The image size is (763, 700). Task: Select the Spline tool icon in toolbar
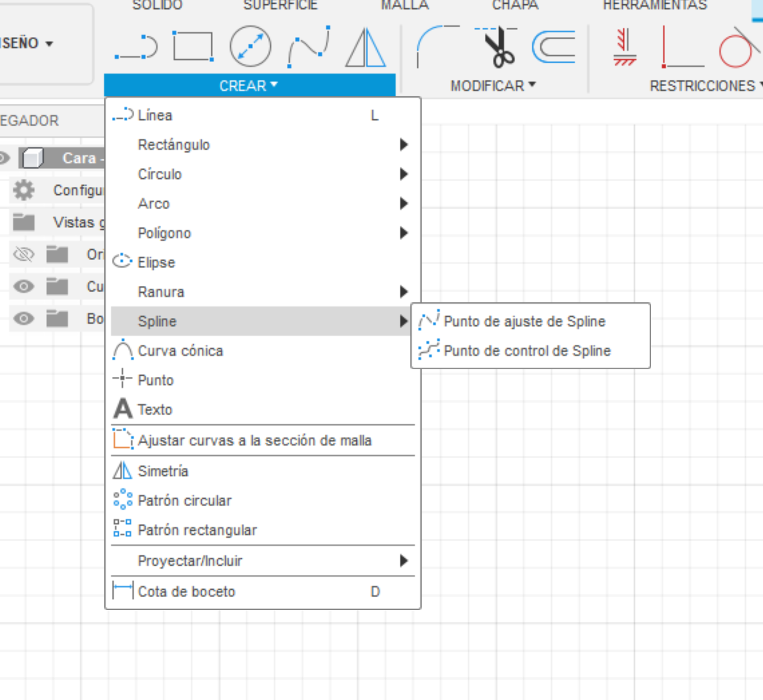point(309,47)
